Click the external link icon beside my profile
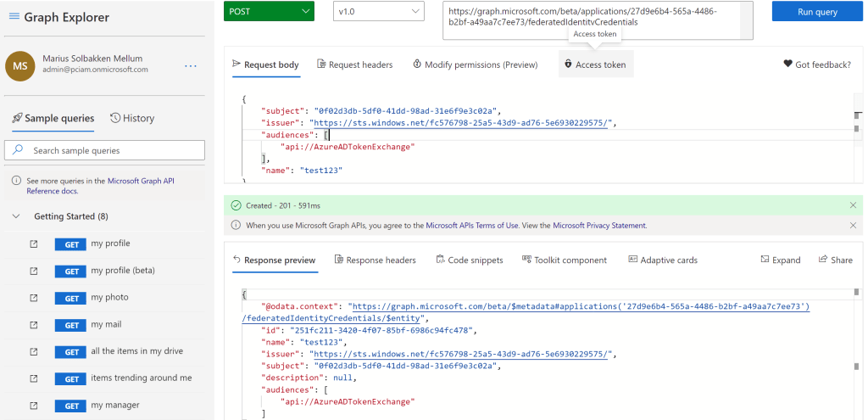 (x=34, y=244)
